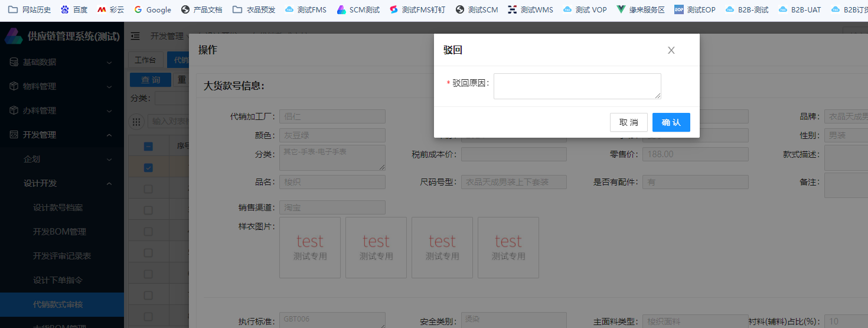Click the 驳回原因 text area

point(577,86)
